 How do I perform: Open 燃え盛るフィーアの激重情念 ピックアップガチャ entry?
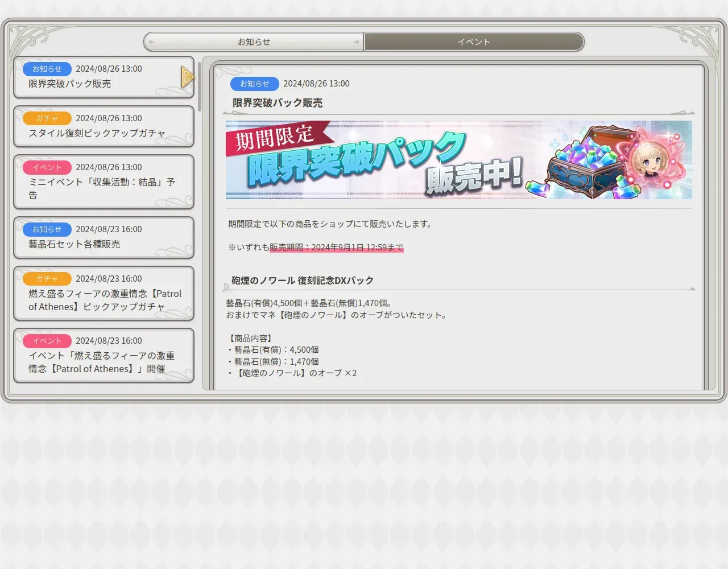click(x=104, y=293)
